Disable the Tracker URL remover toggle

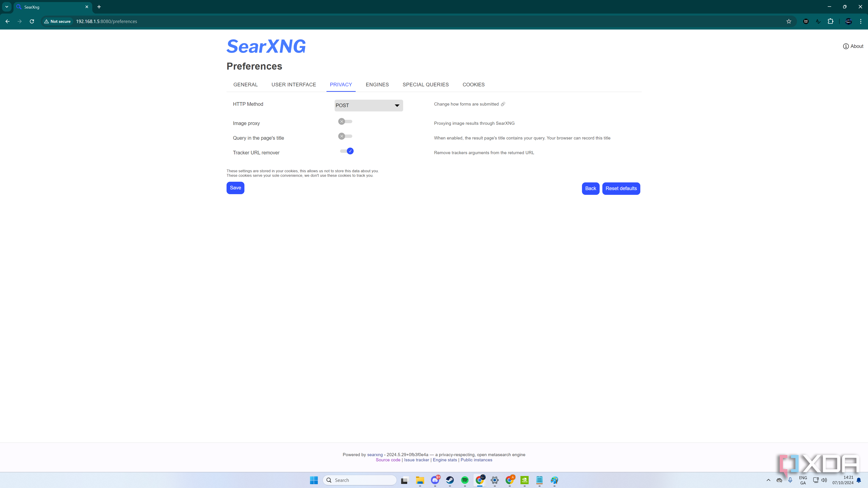pyautogui.click(x=347, y=151)
